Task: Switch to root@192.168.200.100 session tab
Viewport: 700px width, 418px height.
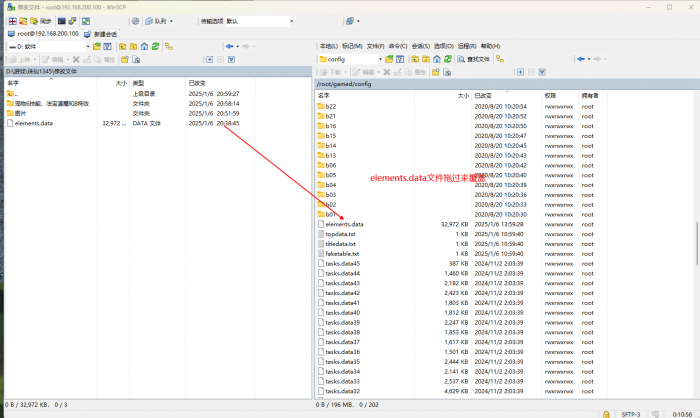Action: 45,33
